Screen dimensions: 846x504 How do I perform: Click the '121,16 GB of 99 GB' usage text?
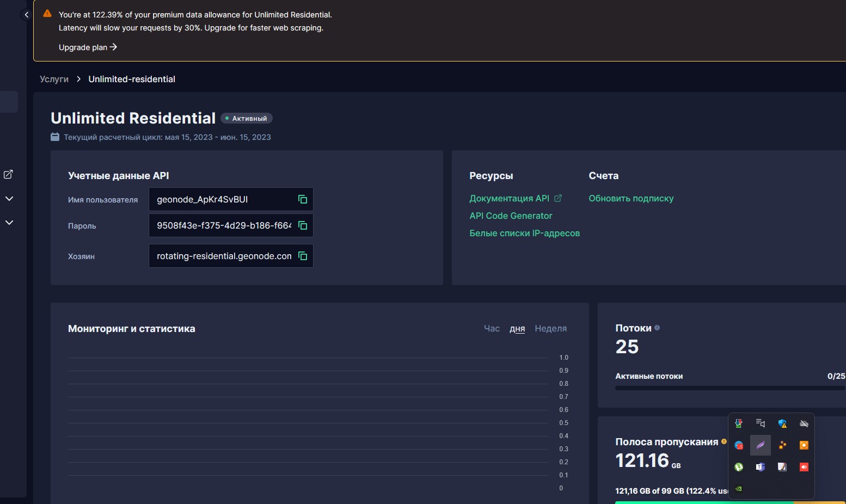click(x=672, y=491)
